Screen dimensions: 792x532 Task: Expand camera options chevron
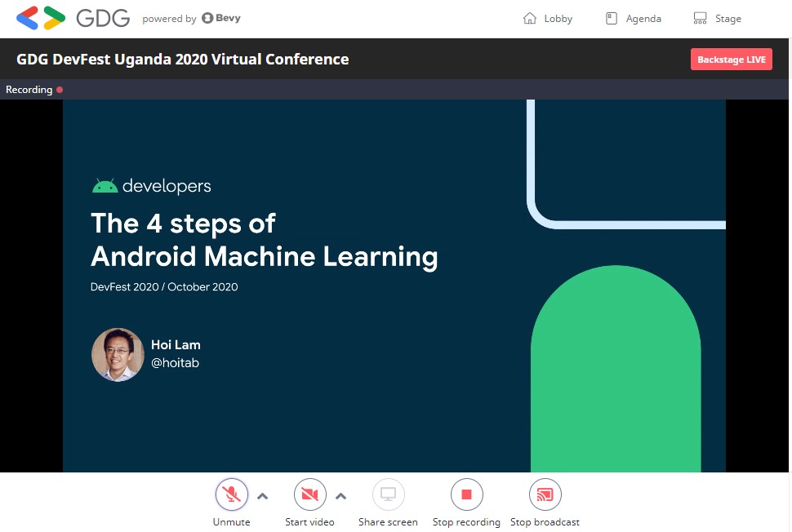pyautogui.click(x=341, y=496)
